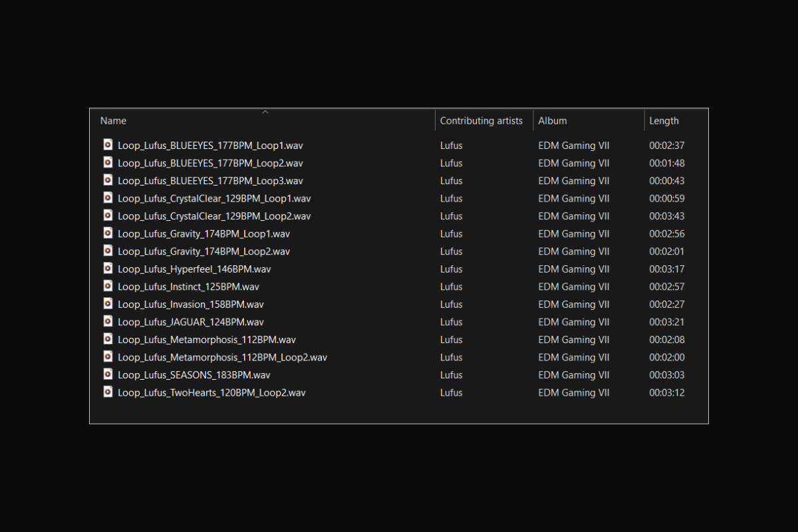Click the file icon for Gravity_174BPM_Loop2.wav
Image resolution: width=798 pixels, height=532 pixels.
coord(108,251)
